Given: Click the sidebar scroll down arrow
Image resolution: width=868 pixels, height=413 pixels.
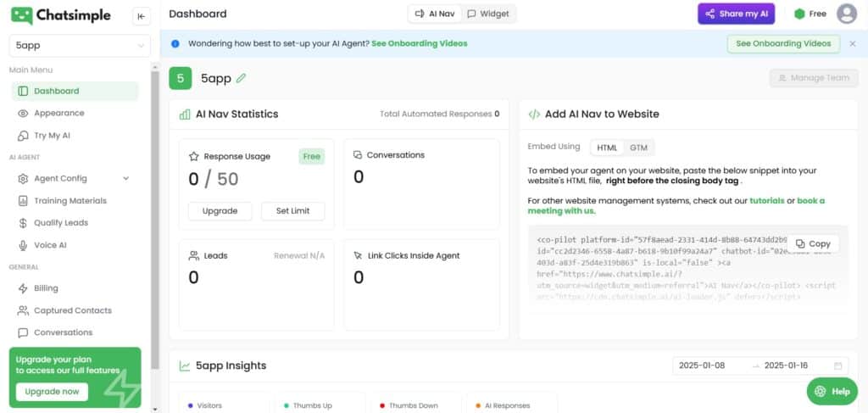Looking at the screenshot, I should [155, 409].
